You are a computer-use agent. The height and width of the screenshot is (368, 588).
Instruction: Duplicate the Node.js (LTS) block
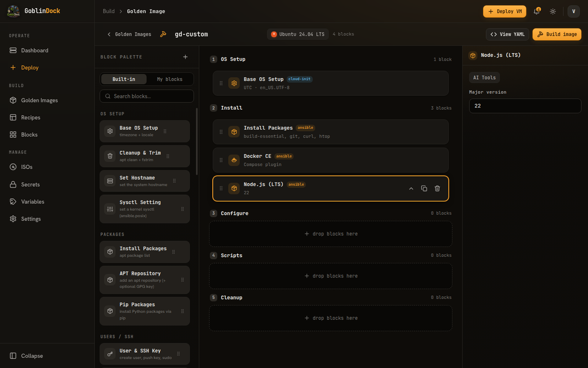click(424, 189)
